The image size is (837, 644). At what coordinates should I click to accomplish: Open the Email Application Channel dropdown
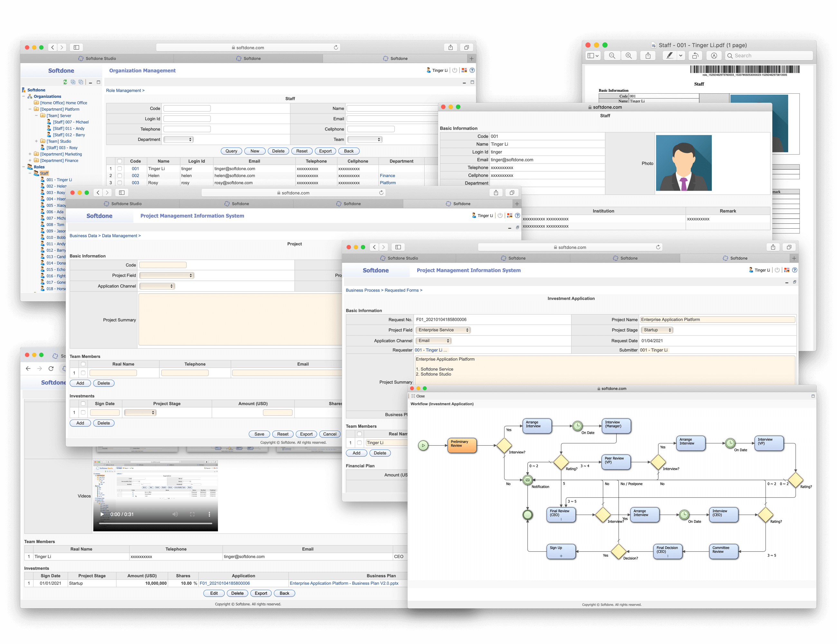433,341
